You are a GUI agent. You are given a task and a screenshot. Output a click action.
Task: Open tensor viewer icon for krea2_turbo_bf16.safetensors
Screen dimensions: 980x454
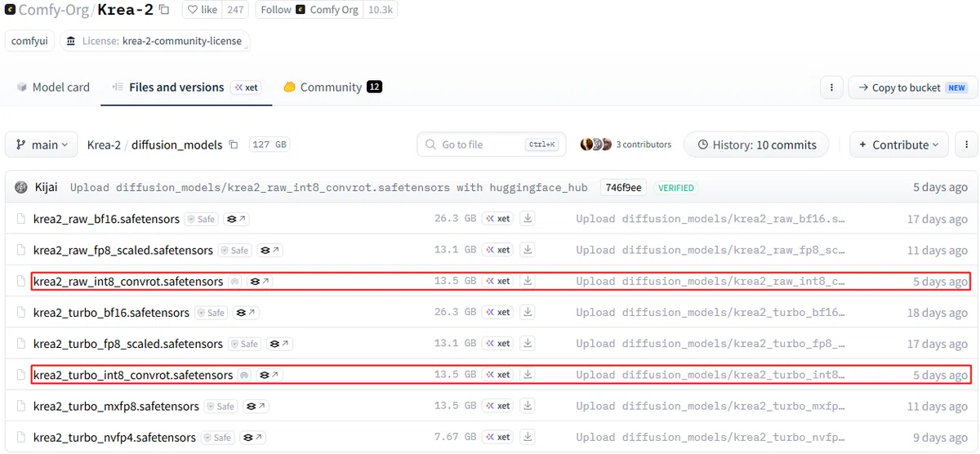click(x=247, y=313)
